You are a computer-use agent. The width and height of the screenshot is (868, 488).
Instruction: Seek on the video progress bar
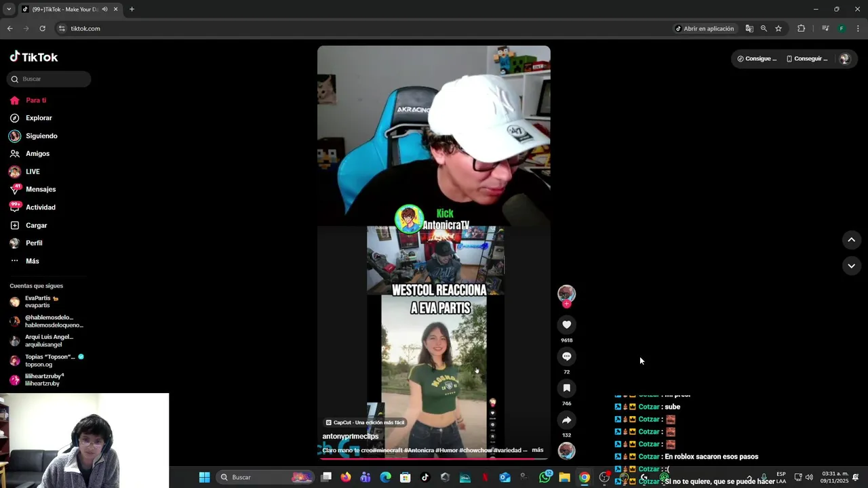[433, 458]
